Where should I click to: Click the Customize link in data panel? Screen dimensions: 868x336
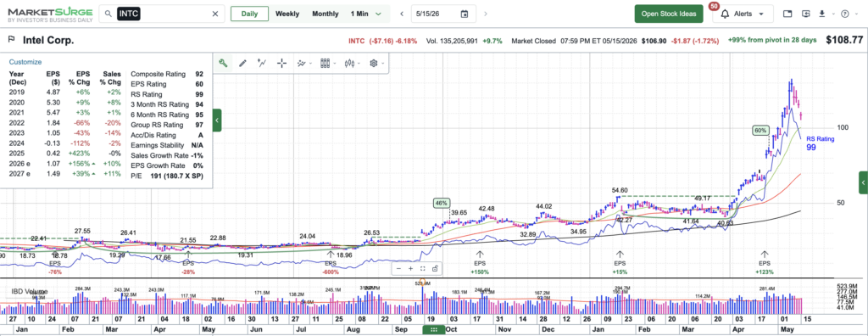(25, 62)
